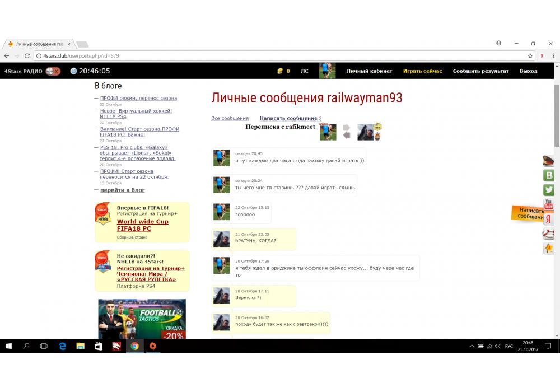The height and width of the screenshot is (392, 560).
Task: Open the Все сообщения link
Action: (x=230, y=118)
